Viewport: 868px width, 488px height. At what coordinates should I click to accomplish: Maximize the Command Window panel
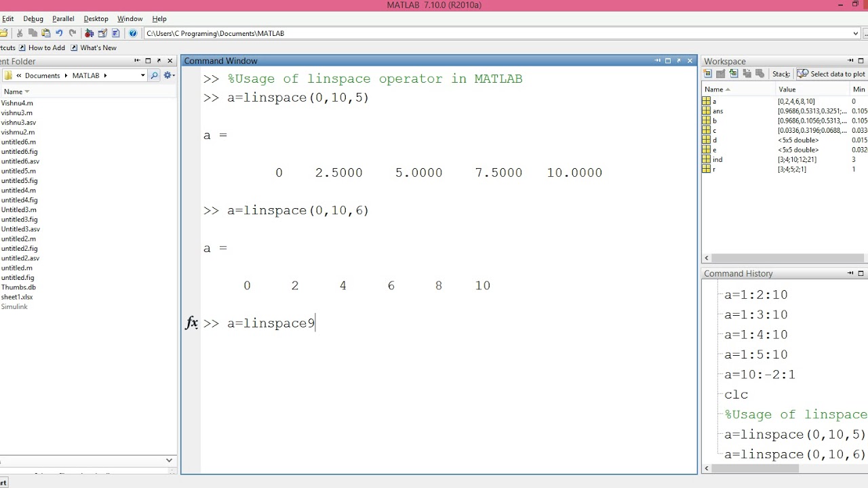tap(668, 61)
